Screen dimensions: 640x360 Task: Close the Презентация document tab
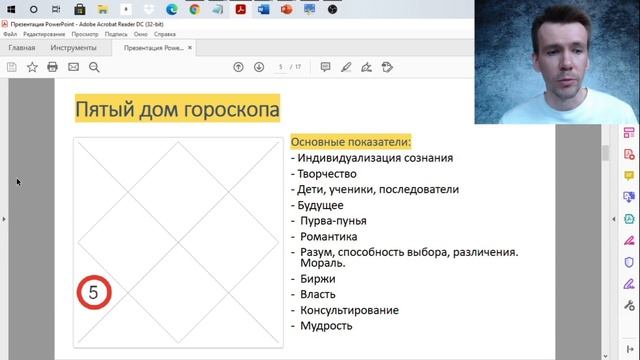(190, 48)
